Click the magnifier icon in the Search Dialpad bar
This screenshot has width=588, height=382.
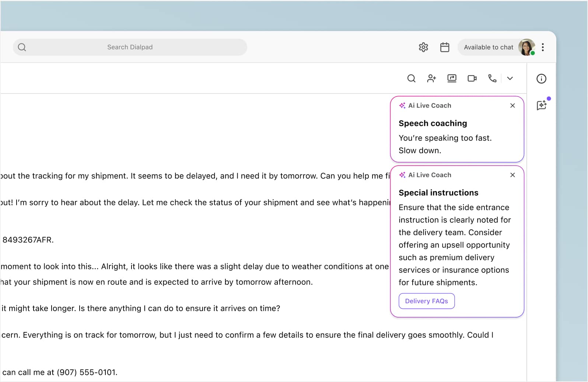[x=22, y=47]
